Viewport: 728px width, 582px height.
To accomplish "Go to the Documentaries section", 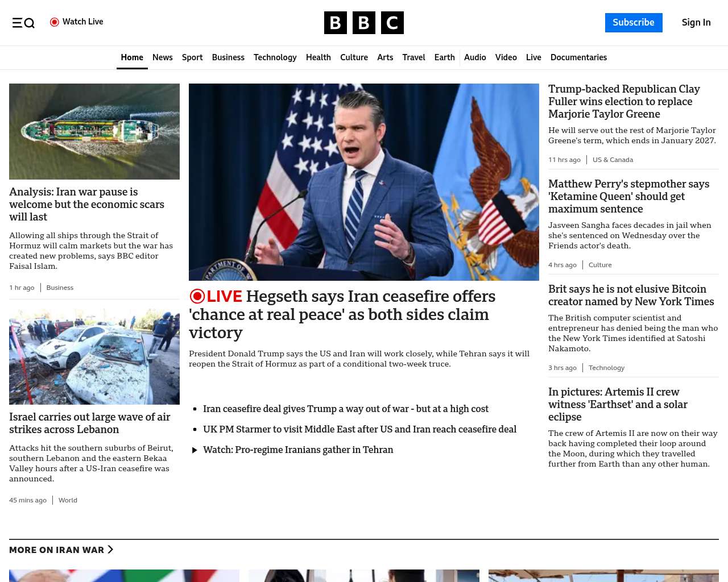I will 578,57.
